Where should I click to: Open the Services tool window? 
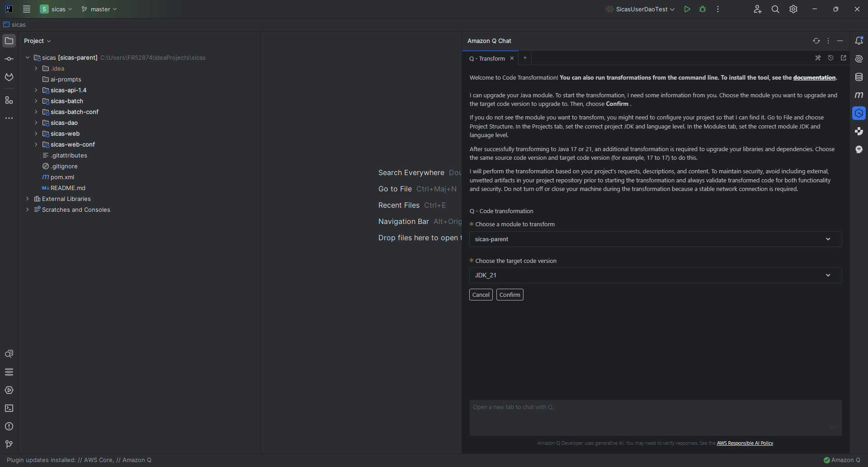coord(9,390)
